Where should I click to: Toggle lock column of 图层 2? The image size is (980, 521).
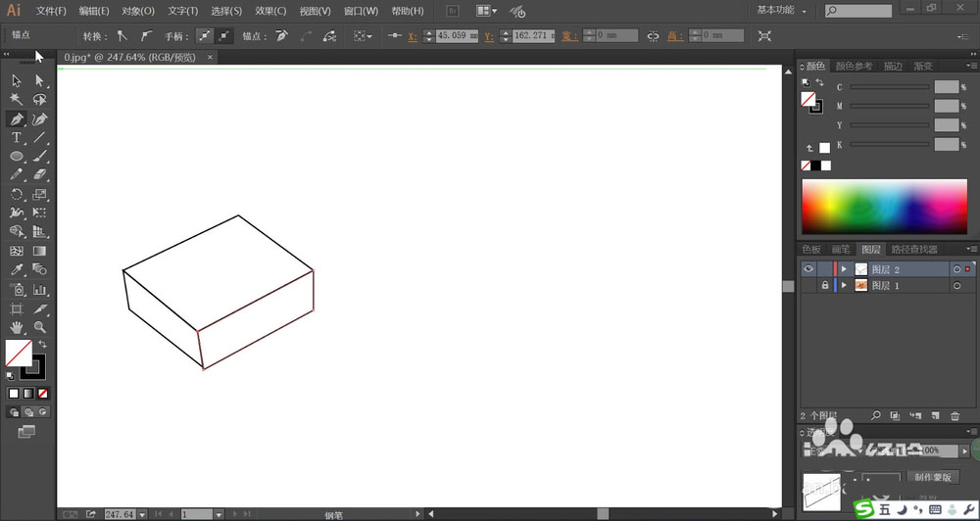[825, 269]
